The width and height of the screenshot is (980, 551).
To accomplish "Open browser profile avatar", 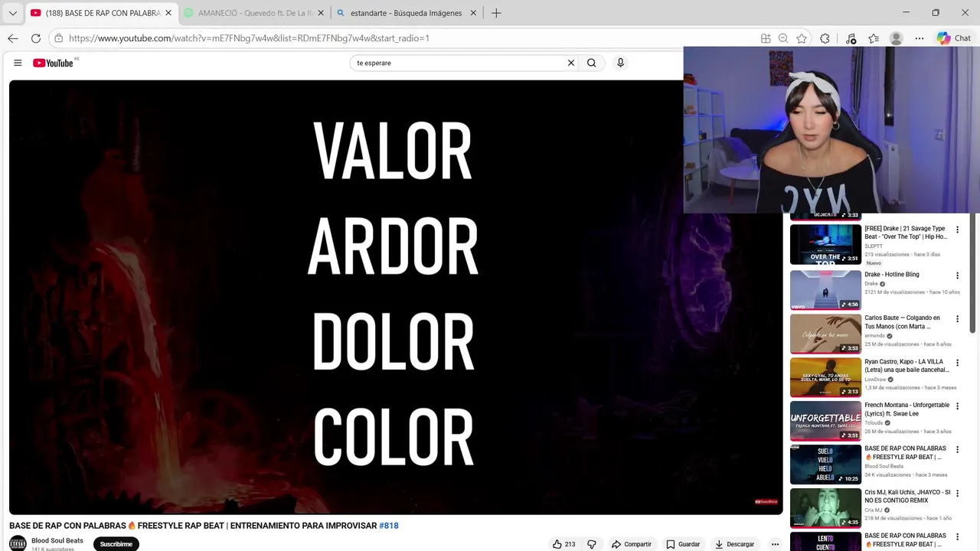I will click(896, 38).
